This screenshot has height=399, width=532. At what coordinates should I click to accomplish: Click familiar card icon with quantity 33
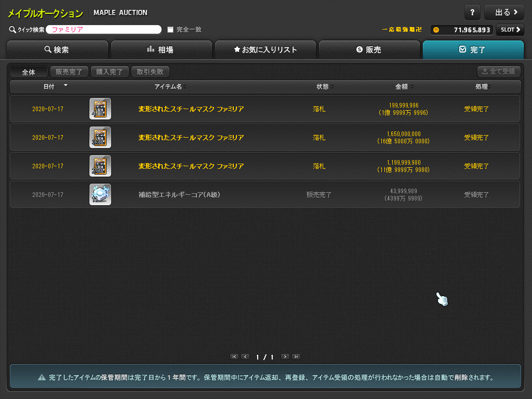click(100, 137)
